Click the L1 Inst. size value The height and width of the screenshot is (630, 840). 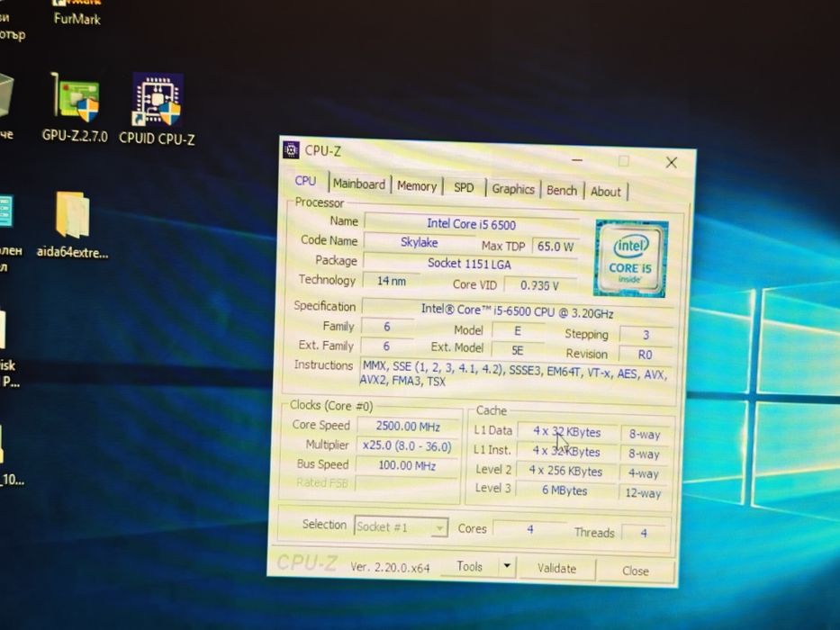point(566,451)
